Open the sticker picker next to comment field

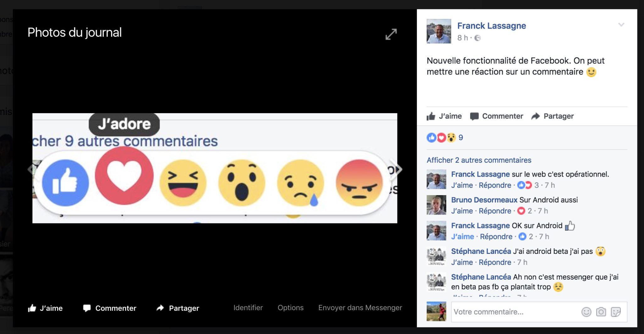point(617,312)
